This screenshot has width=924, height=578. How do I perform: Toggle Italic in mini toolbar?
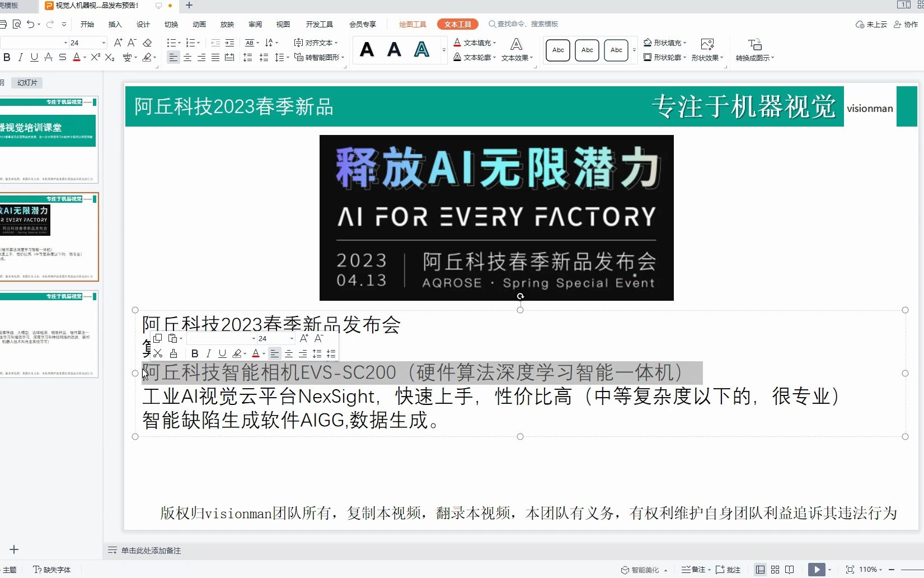click(x=208, y=353)
